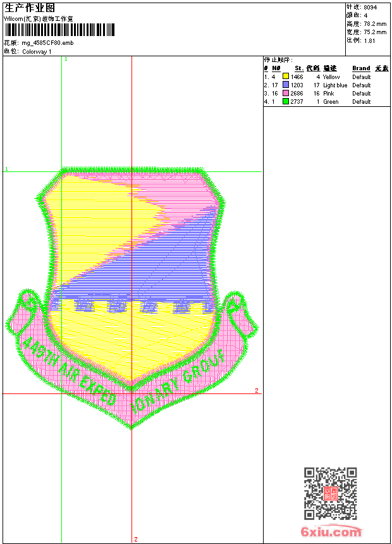Click the 'Colorway 1' text
Image resolution: width=392 pixels, height=544 pixels.
37,52
